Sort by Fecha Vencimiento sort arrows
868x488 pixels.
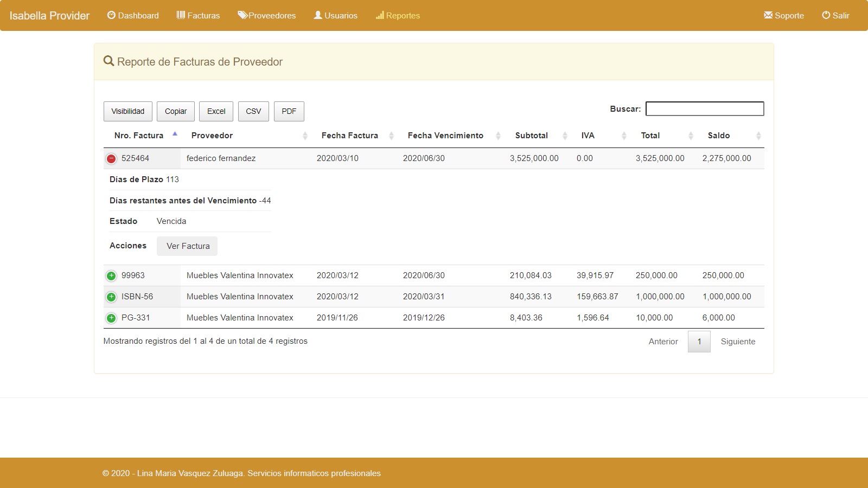498,136
